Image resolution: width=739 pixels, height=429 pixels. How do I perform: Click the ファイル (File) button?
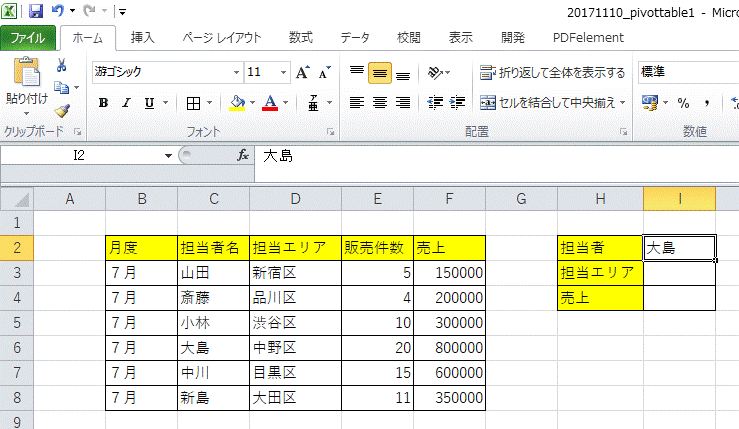pyautogui.click(x=28, y=38)
